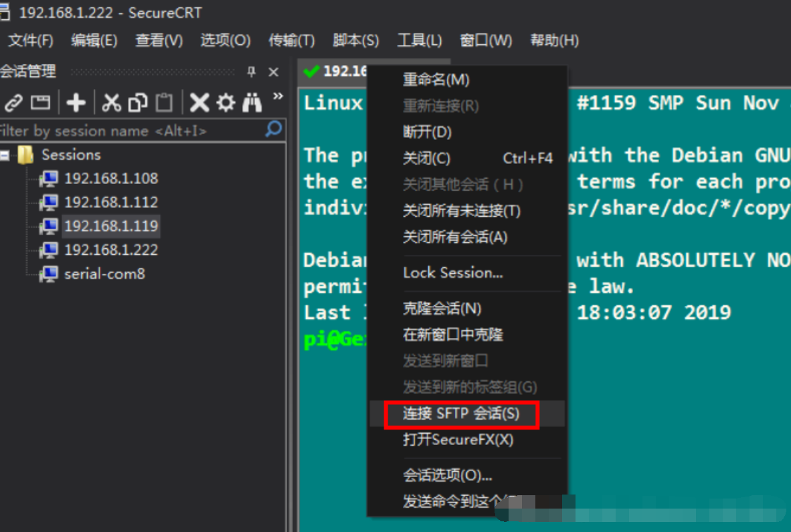
Task: Open the 选项(O) menu
Action: (225, 40)
